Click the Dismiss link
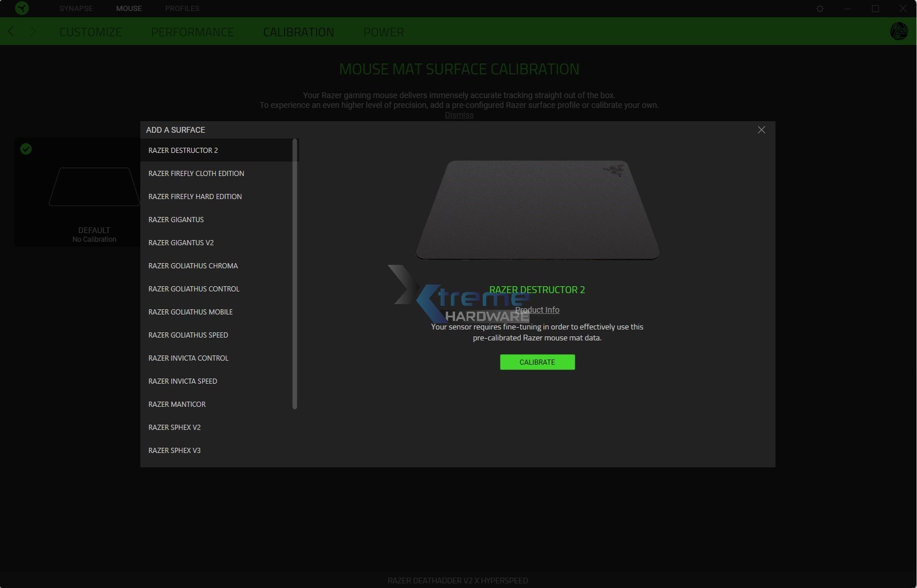Image resolution: width=917 pixels, height=588 pixels. click(x=459, y=115)
